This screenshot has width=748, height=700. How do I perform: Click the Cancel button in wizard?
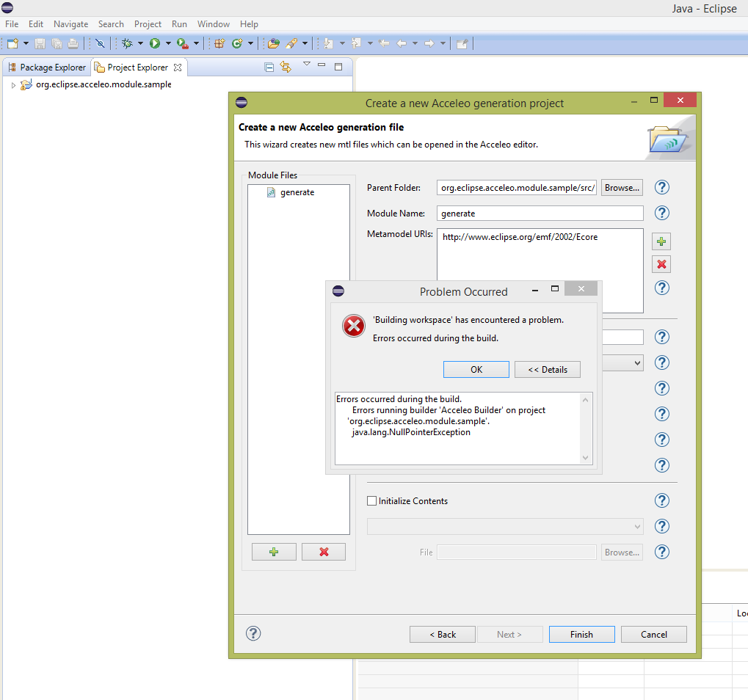pyautogui.click(x=653, y=634)
